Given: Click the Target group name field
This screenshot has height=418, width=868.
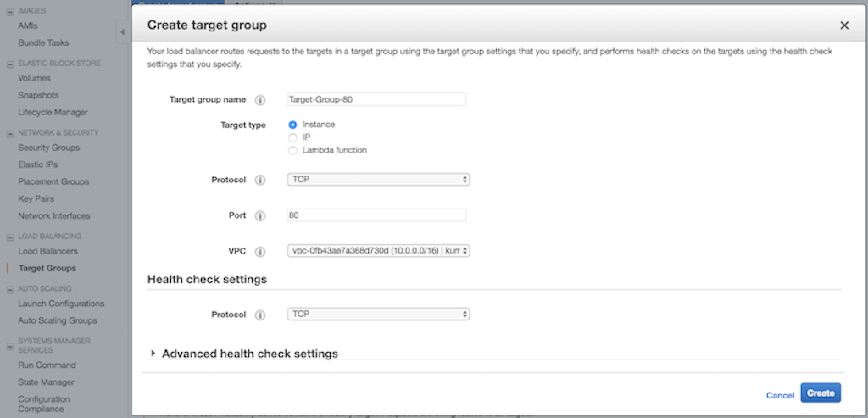Looking at the screenshot, I should pyautogui.click(x=376, y=100).
